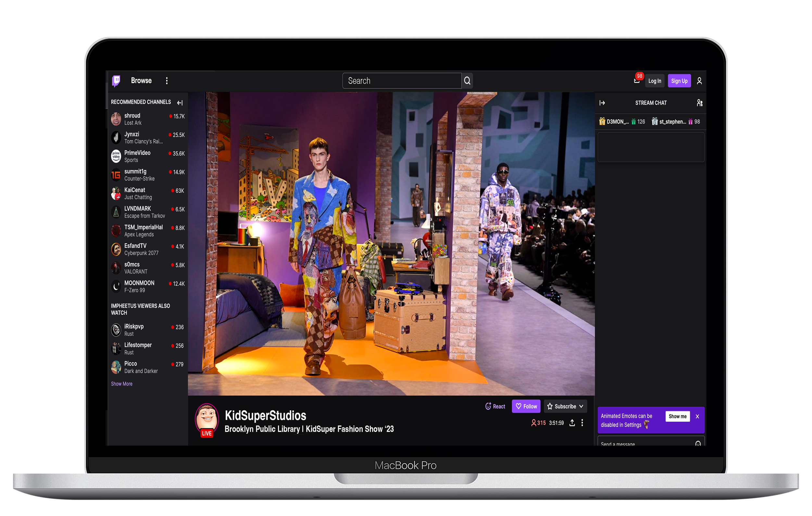The image size is (812, 516).
Task: Toggle Follow for KidSuperStudios
Action: coord(526,406)
